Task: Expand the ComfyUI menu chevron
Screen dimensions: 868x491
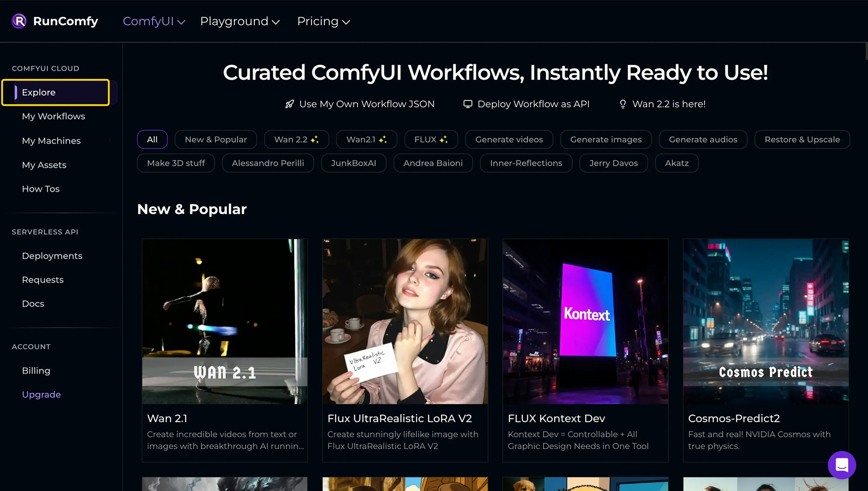Action: point(181,22)
